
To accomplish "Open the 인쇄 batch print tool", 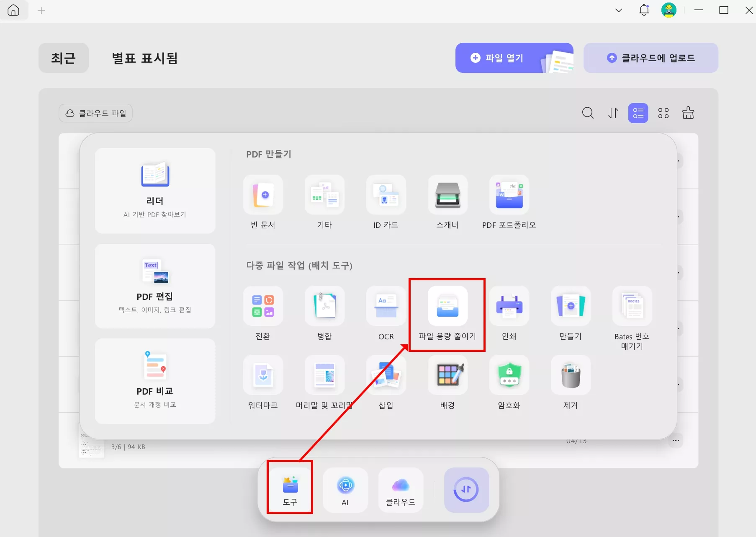I will 509,314.
